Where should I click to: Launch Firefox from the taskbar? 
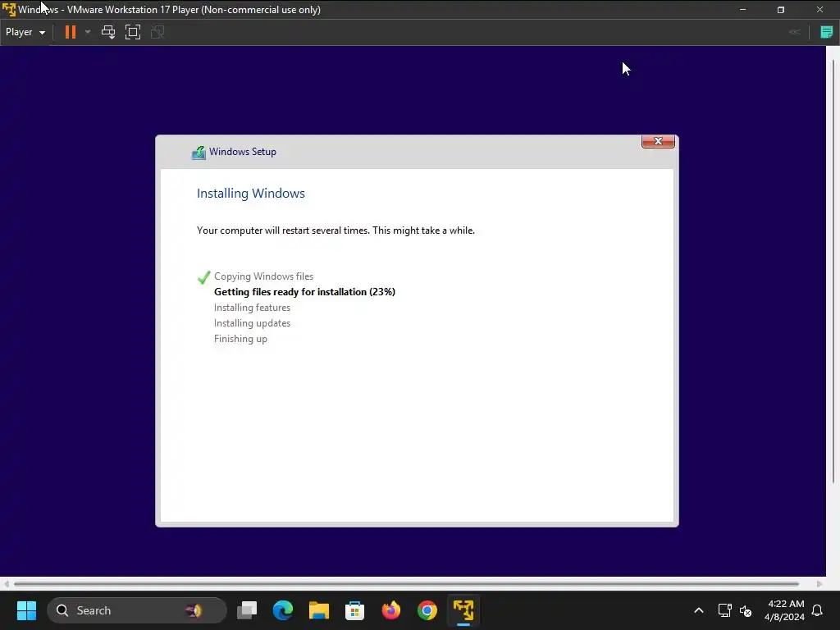(391, 610)
